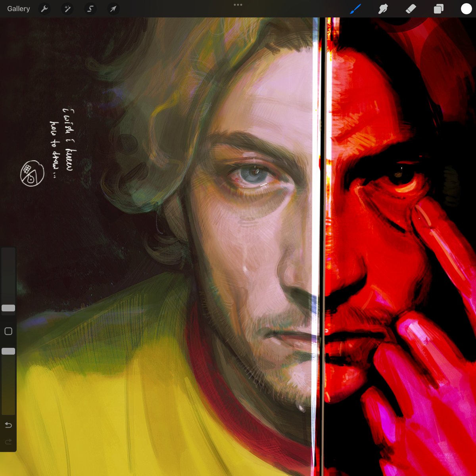Undo the last action
Image resolution: width=476 pixels, height=476 pixels.
tap(8, 425)
